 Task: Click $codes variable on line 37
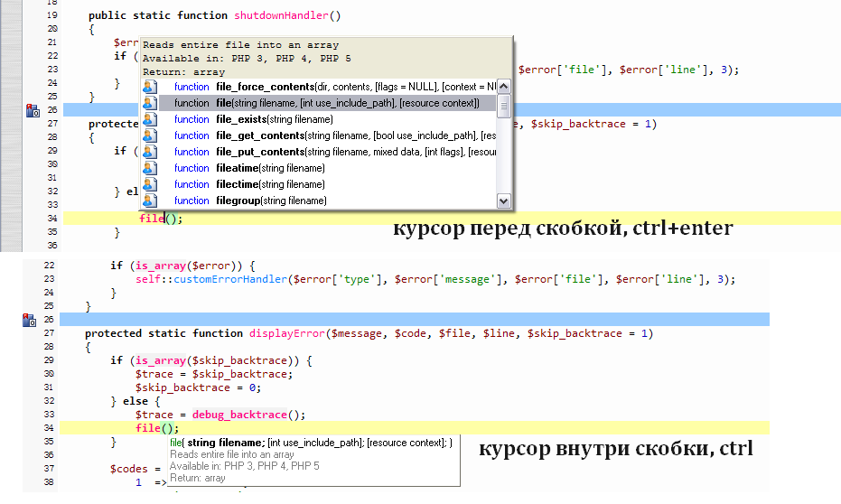pos(128,469)
